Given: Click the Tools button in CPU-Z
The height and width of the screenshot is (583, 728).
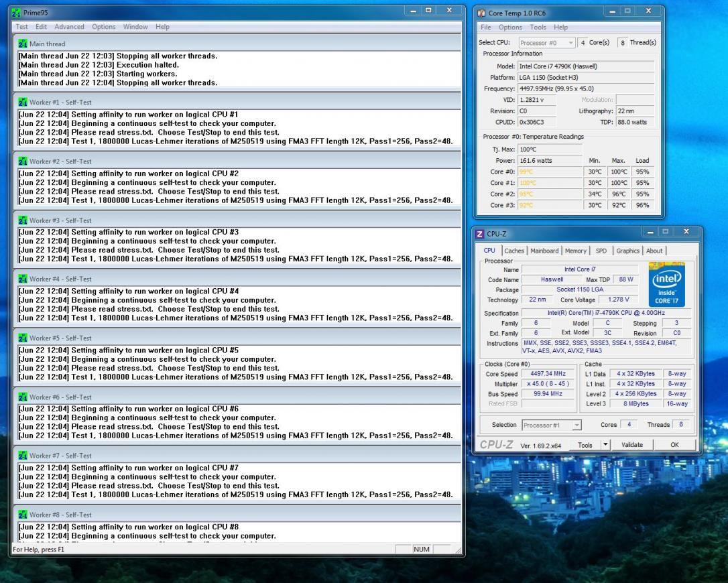Looking at the screenshot, I should (x=585, y=445).
